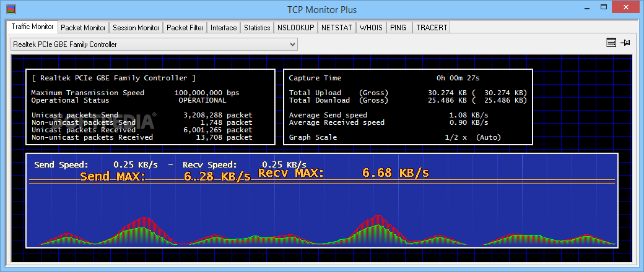The image size is (644, 272).
Task: Open the PING tab
Action: pos(398,28)
